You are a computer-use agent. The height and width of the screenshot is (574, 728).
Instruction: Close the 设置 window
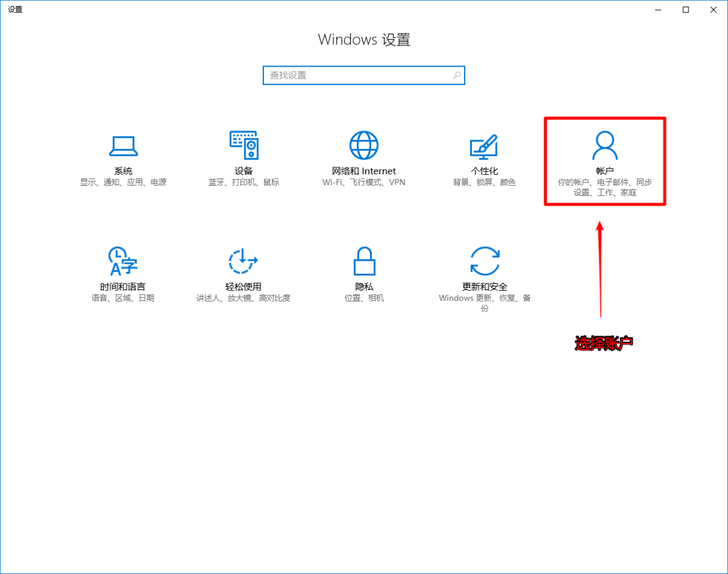pyautogui.click(x=714, y=9)
